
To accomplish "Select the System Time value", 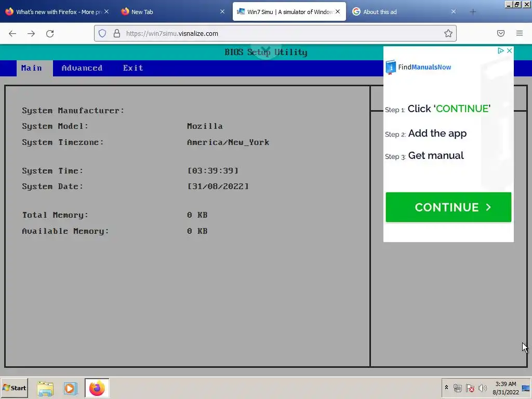I will pyautogui.click(x=213, y=170).
